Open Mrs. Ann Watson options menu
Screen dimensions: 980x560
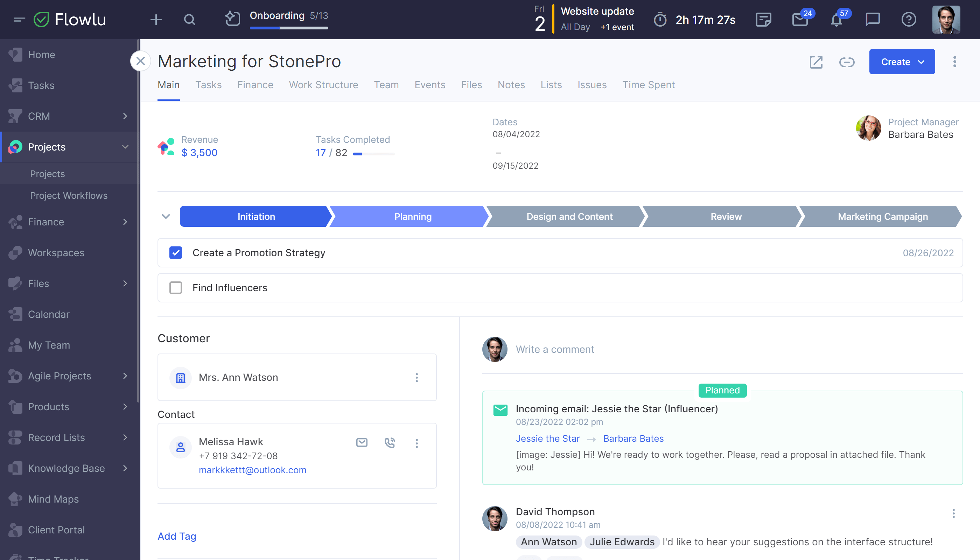pyautogui.click(x=416, y=377)
